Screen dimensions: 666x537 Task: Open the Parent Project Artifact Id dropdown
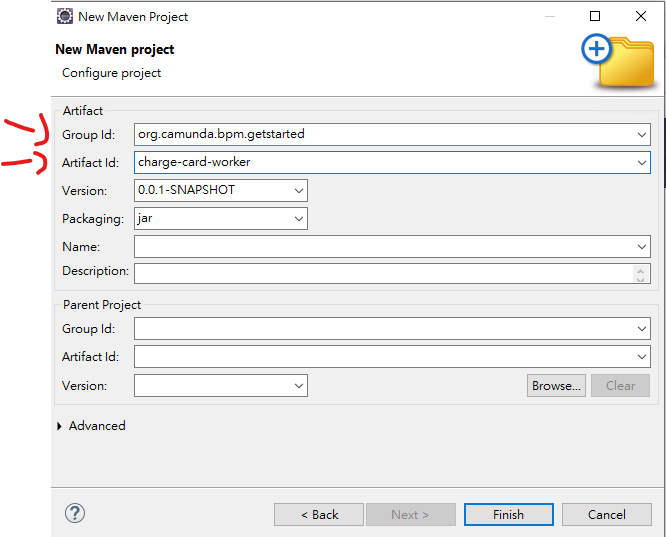pyautogui.click(x=641, y=356)
